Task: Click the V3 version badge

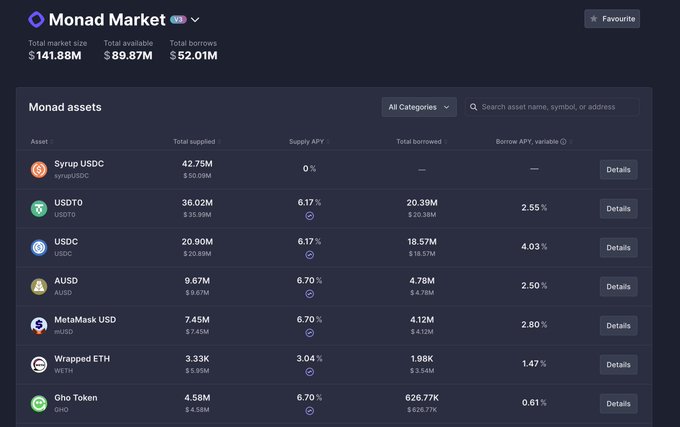Action: click(178, 20)
